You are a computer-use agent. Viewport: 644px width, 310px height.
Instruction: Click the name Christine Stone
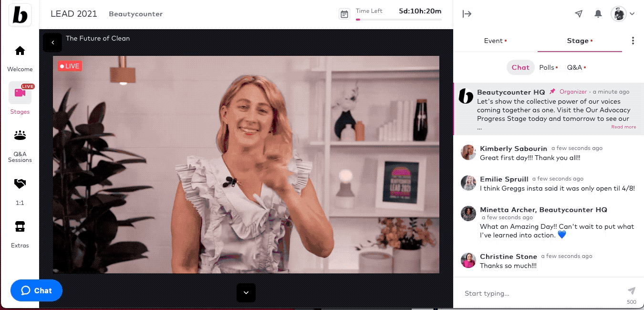(509, 257)
